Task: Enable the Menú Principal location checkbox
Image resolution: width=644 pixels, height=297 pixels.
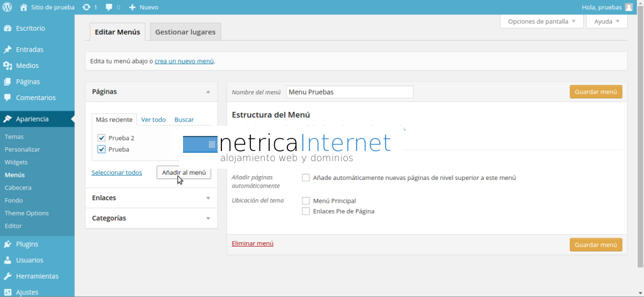Action: 306,201
